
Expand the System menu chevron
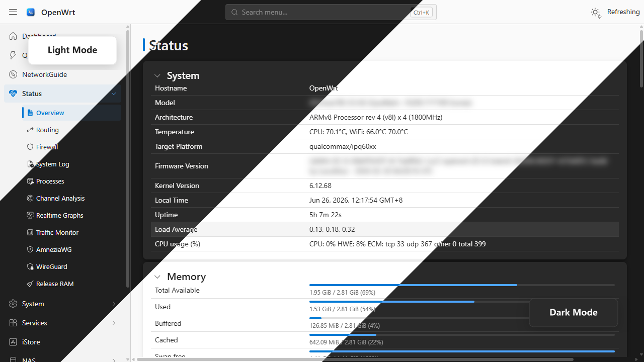(114, 304)
